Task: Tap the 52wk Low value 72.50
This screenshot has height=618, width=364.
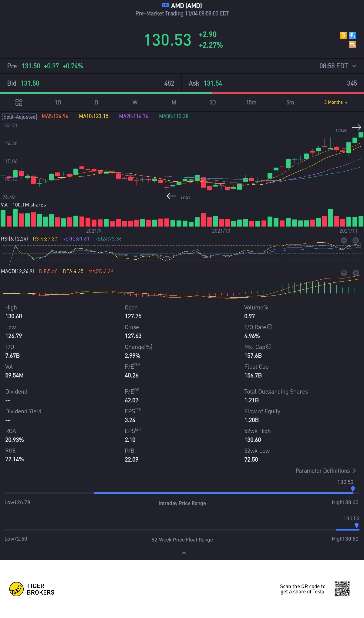Action: point(251,459)
